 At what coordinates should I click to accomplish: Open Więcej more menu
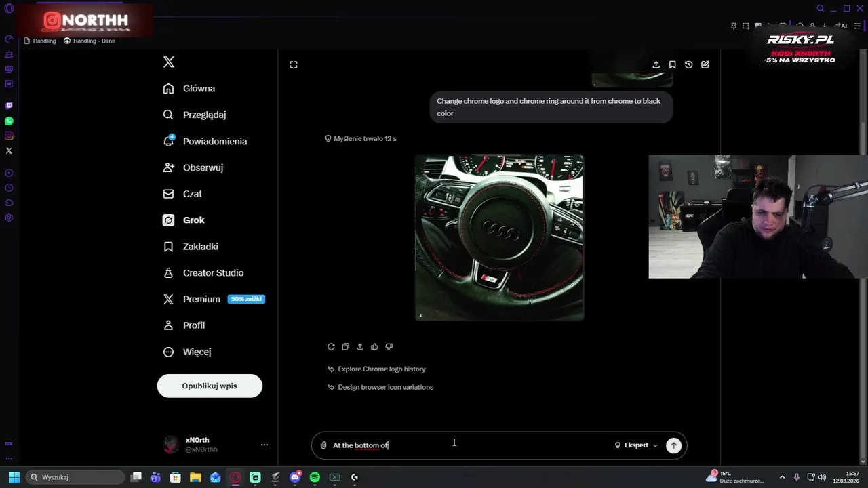point(186,352)
